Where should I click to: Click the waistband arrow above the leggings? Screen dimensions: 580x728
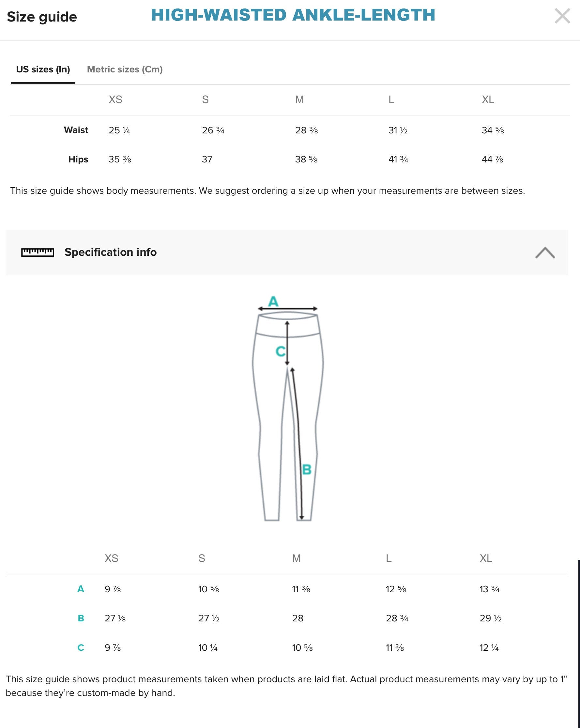click(287, 309)
